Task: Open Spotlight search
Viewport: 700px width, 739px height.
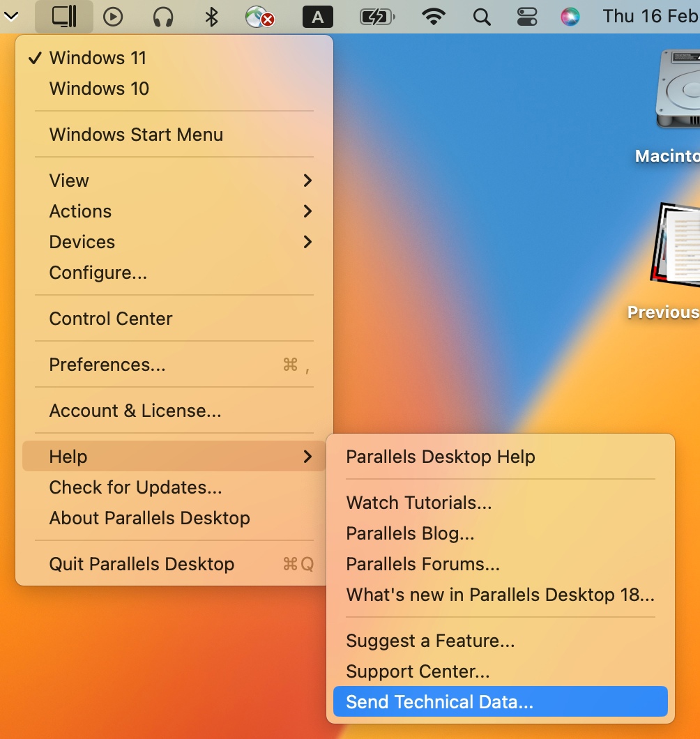Action: (x=482, y=16)
